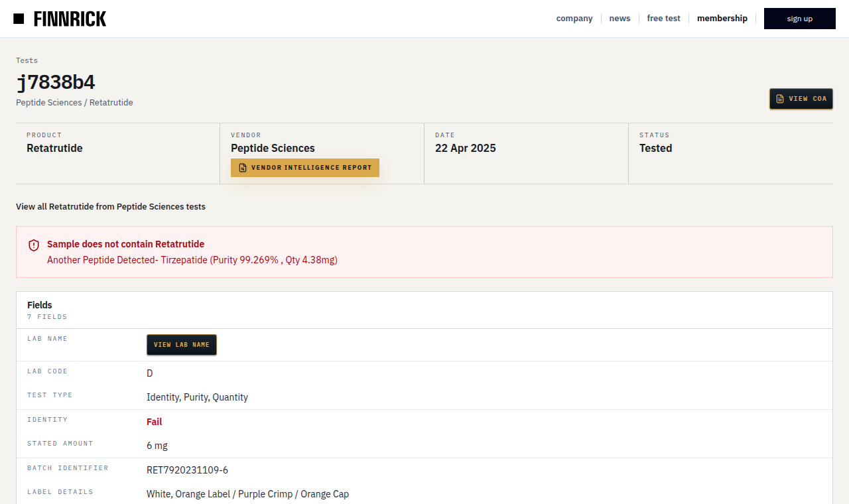Click the TEST TYPE field label

[x=50, y=395]
